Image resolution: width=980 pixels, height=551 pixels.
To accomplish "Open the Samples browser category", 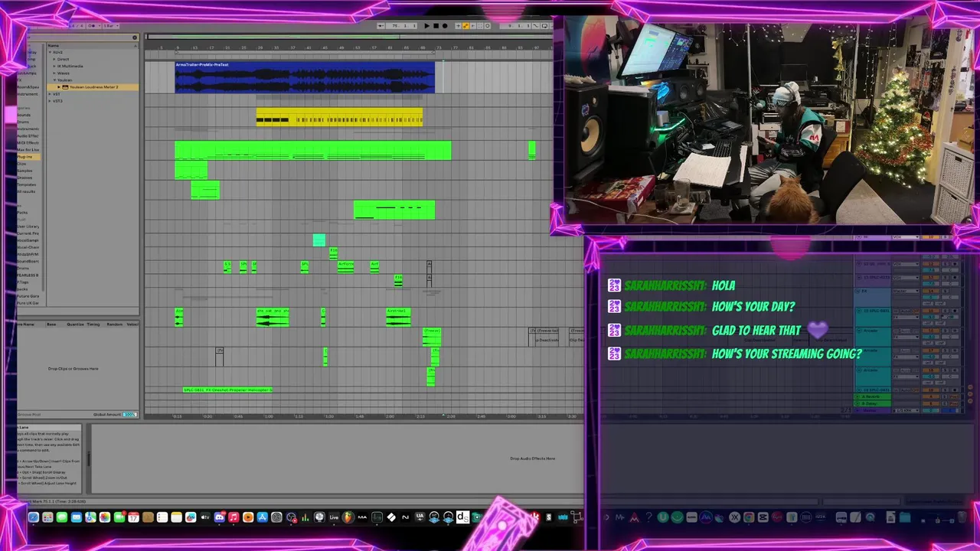I will click(x=25, y=171).
